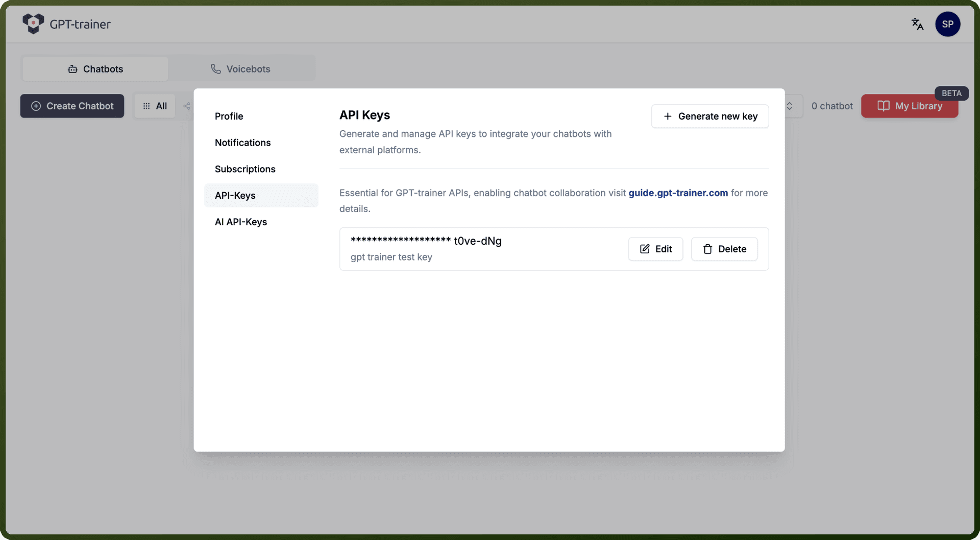Click the 'gpt trainer test key' label
The height and width of the screenshot is (540, 980).
click(x=391, y=257)
